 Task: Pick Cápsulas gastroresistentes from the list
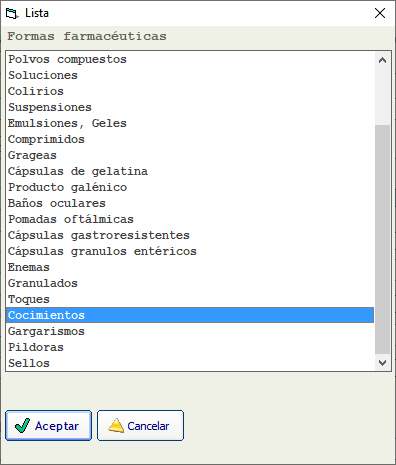coord(190,235)
